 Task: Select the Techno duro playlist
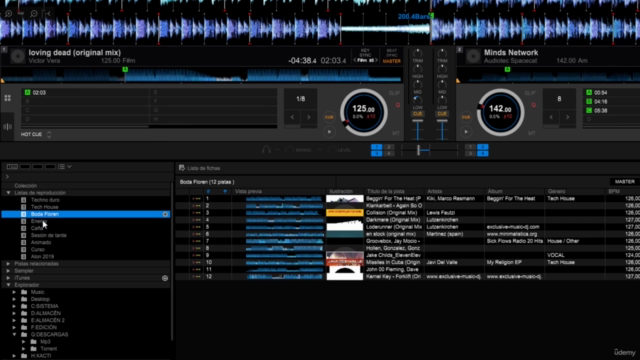tap(45, 200)
